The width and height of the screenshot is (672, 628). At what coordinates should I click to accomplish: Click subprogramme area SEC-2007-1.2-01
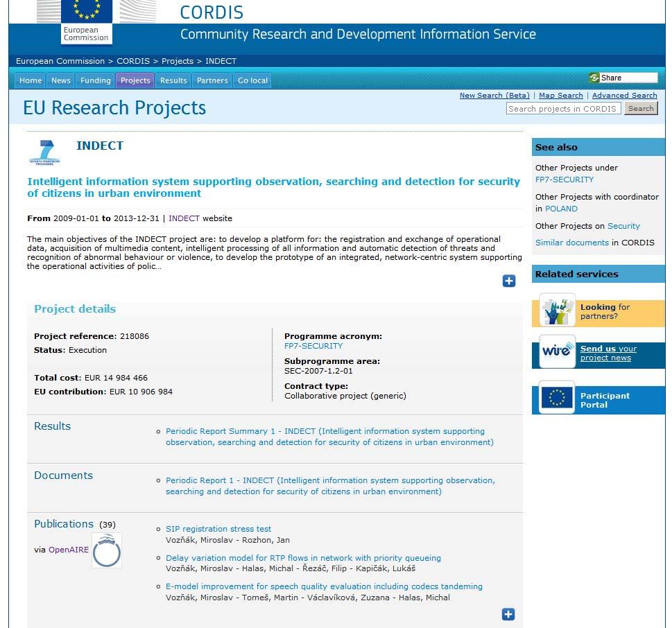tap(318, 371)
